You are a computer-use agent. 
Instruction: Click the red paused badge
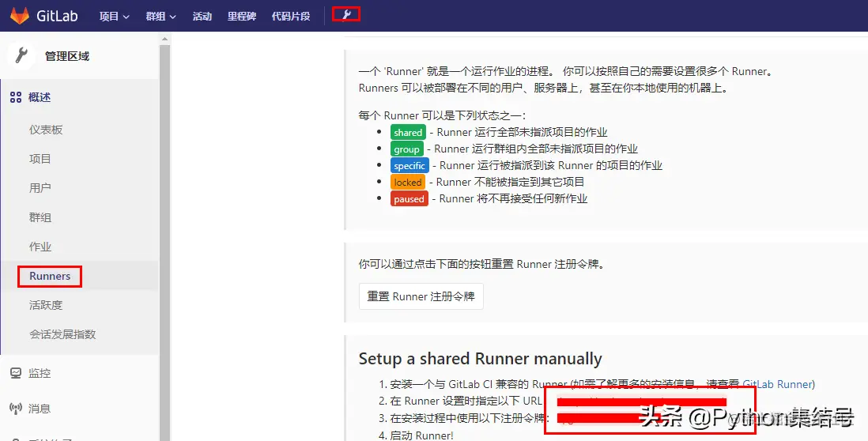tap(409, 198)
